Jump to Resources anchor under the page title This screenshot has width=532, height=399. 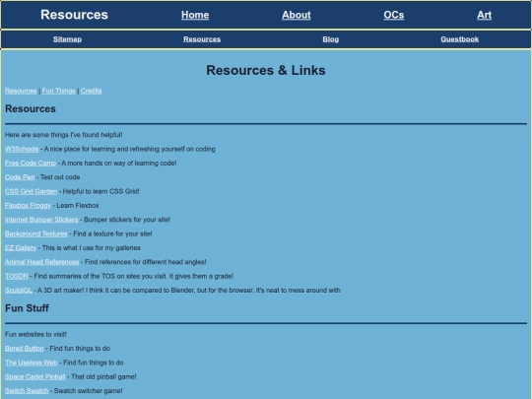point(21,91)
